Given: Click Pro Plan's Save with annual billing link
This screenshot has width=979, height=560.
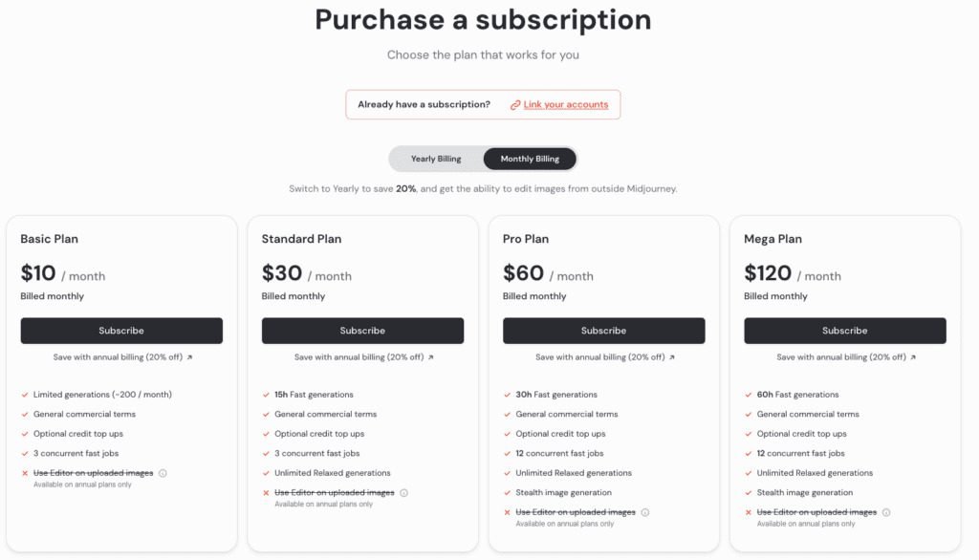Looking at the screenshot, I should (x=598, y=357).
